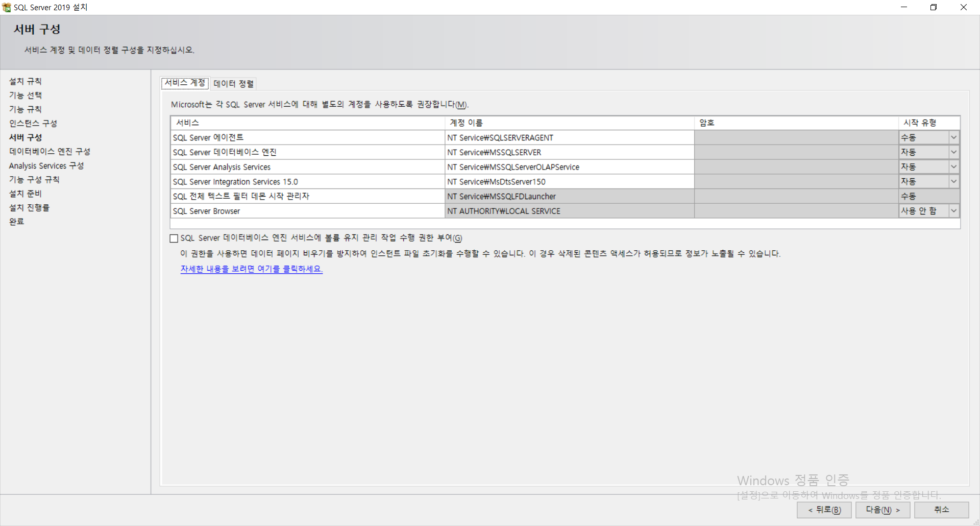Switch to the 서비스 계정 tab
The width and height of the screenshot is (980, 526).
tap(185, 83)
